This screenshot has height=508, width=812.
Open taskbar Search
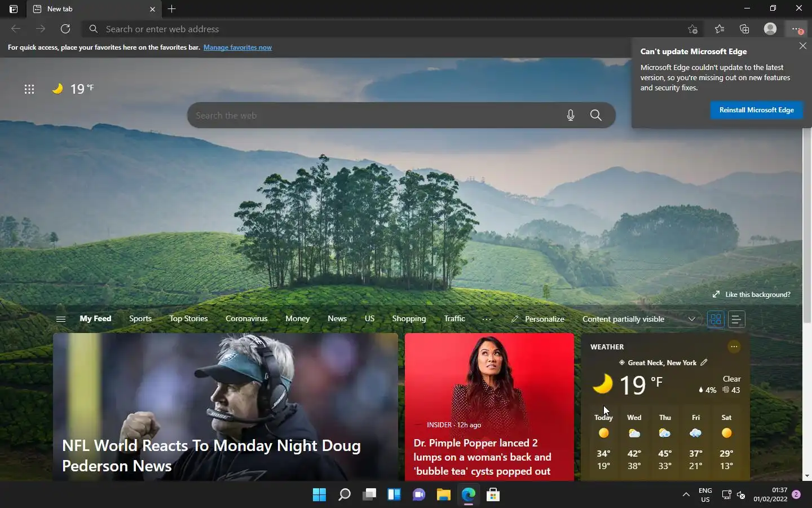pyautogui.click(x=344, y=494)
